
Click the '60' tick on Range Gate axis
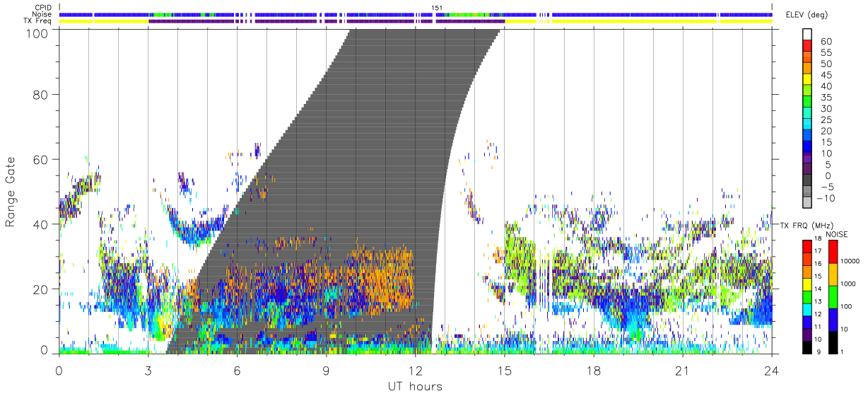pos(41,159)
